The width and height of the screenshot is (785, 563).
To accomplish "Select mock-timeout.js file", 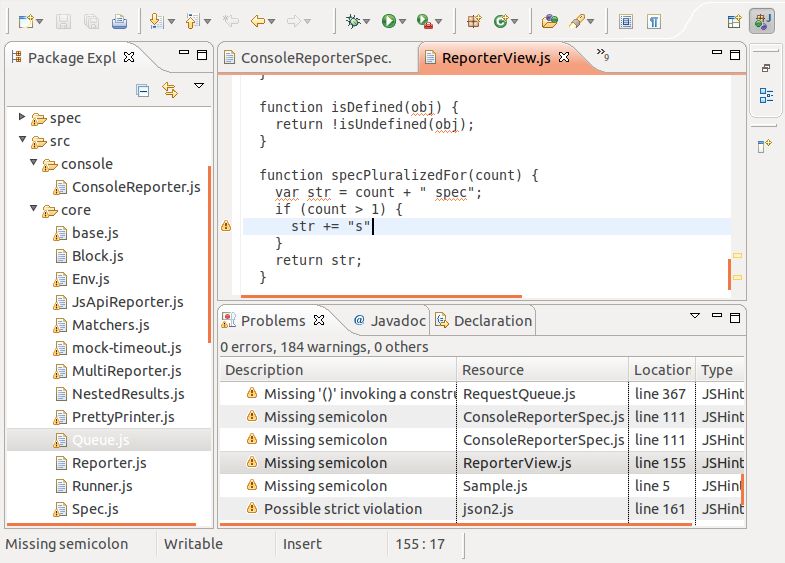I will coord(118,348).
